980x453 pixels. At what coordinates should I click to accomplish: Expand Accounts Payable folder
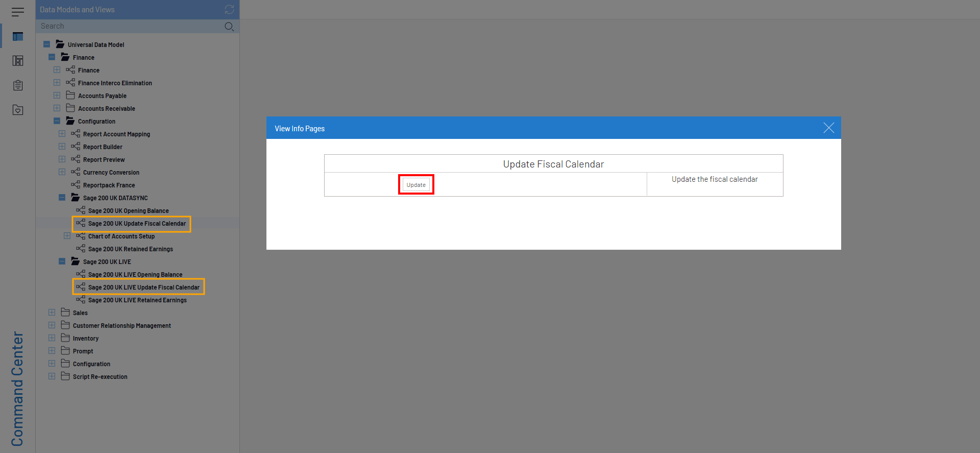(x=57, y=96)
